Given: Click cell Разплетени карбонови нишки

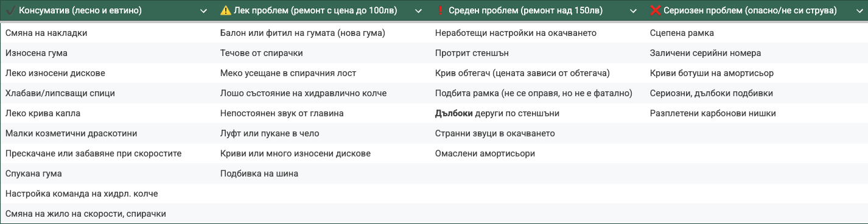Looking at the screenshot, I should pyautogui.click(x=757, y=113).
